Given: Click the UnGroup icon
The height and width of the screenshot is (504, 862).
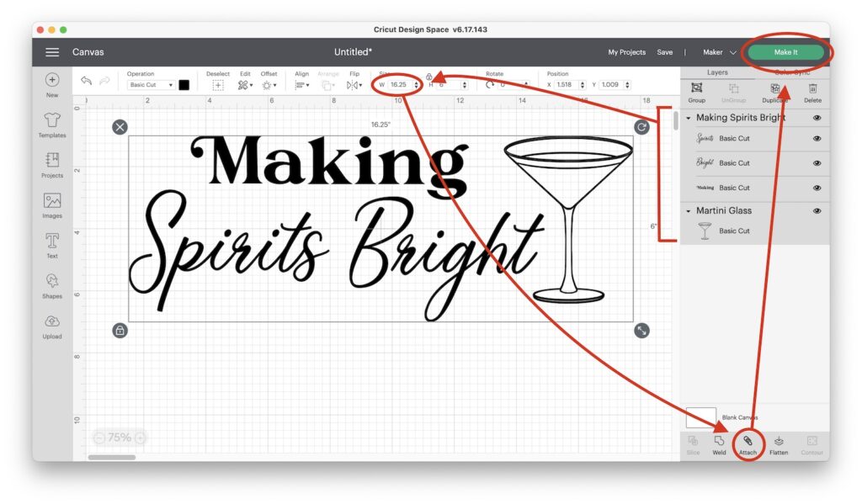Looking at the screenshot, I should tap(733, 93).
